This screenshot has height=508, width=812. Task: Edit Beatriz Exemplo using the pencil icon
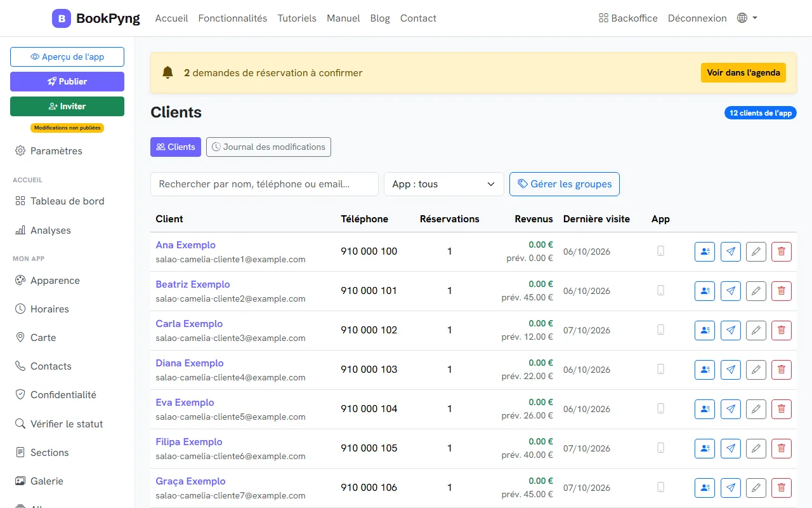click(x=756, y=291)
